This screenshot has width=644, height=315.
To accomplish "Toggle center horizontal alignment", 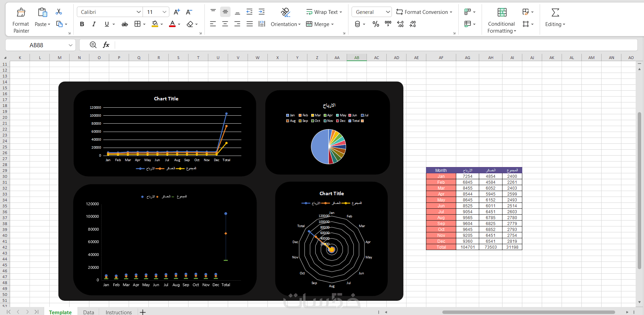I will [225, 24].
